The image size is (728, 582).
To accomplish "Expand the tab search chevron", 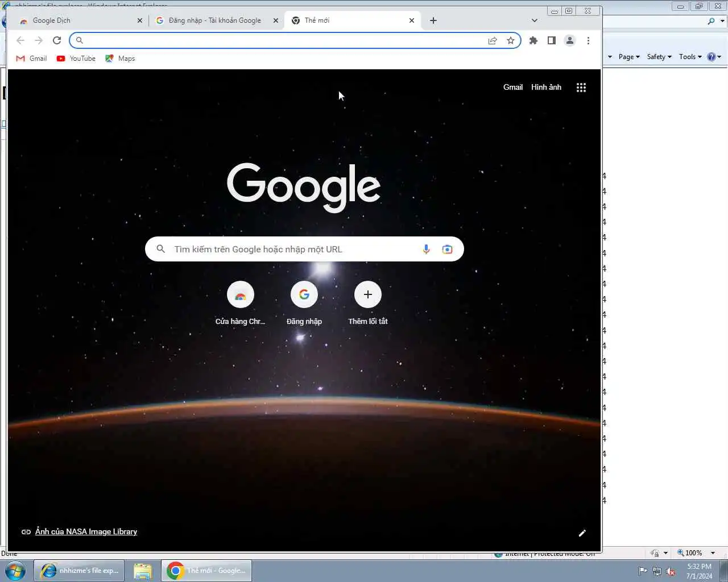I will 535,20.
